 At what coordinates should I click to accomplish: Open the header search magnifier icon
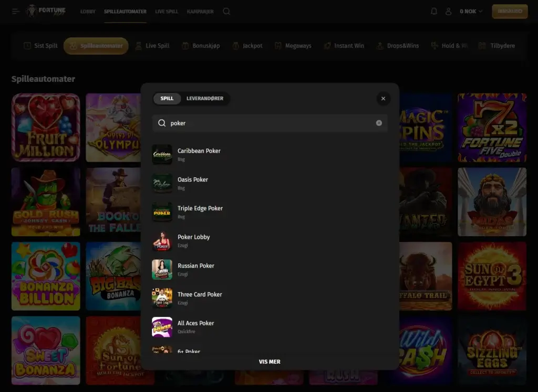226,12
